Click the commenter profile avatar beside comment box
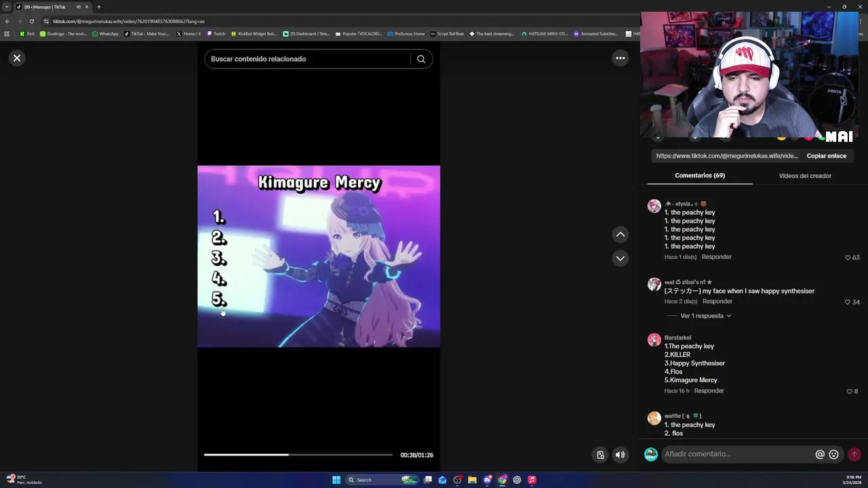Viewport: 868px width, 488px height. click(650, 454)
